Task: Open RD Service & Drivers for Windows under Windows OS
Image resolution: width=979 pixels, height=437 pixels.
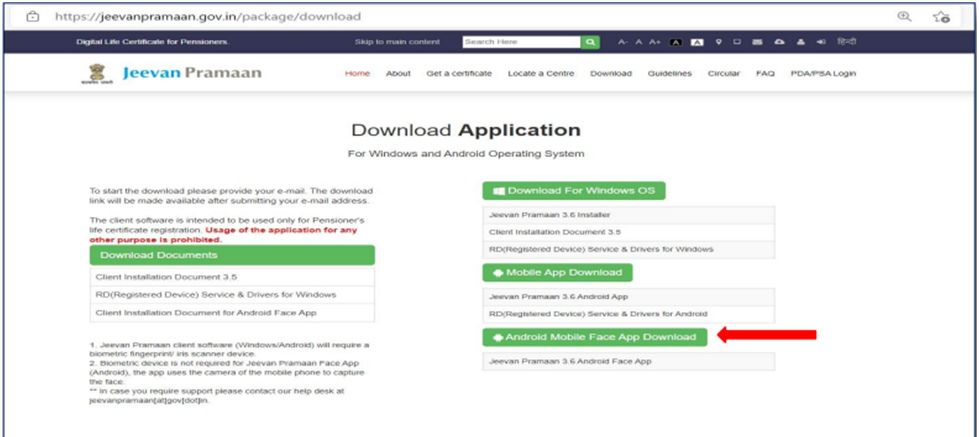Action: [x=628, y=250]
